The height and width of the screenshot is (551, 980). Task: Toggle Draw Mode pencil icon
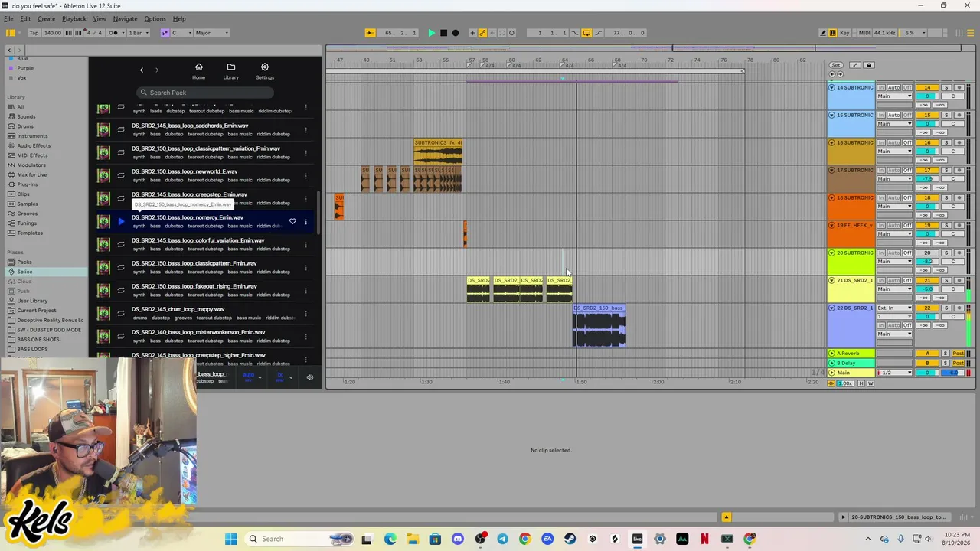[823, 33]
